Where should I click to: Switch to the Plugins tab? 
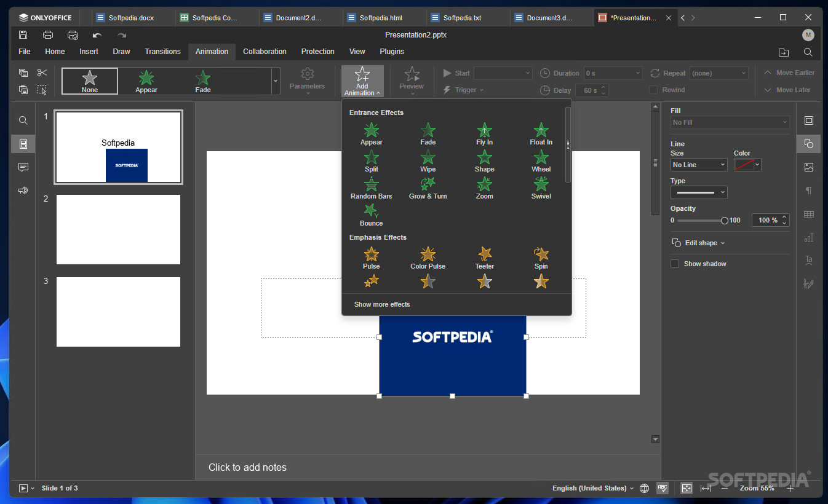tap(392, 52)
